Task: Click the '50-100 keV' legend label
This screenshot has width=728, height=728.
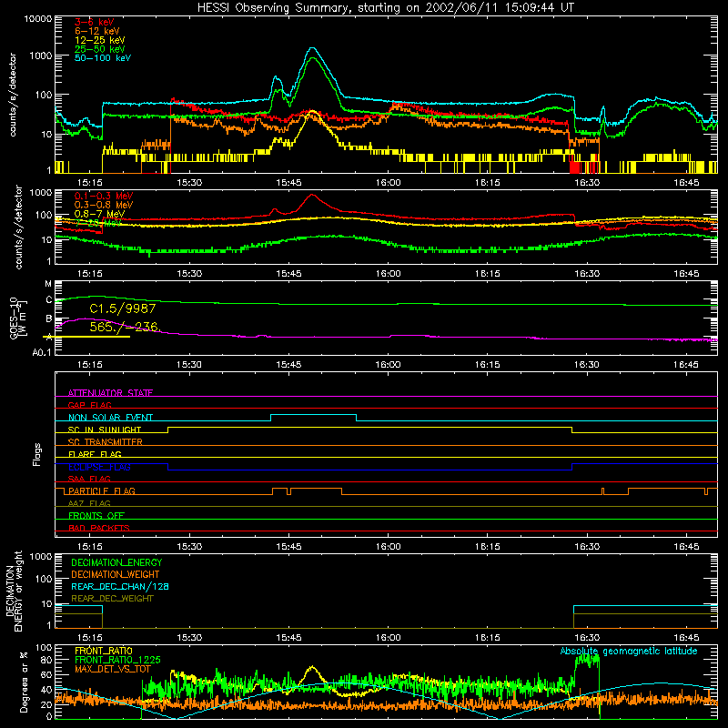Action: (x=103, y=58)
